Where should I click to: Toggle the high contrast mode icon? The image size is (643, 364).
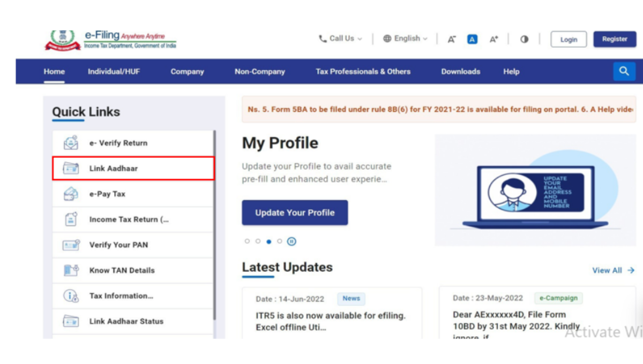[524, 39]
